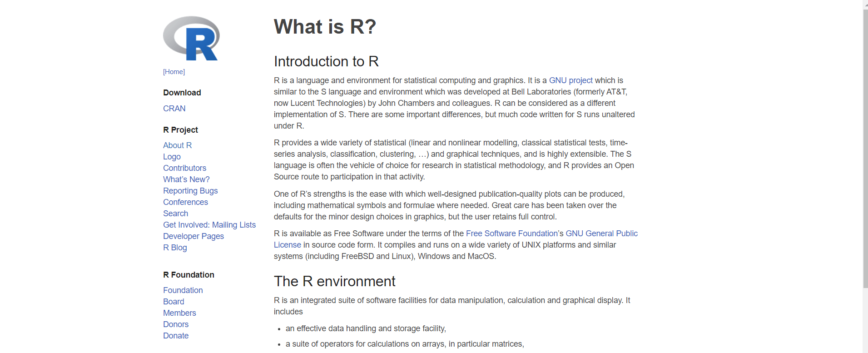Open the Members page link

click(179, 313)
